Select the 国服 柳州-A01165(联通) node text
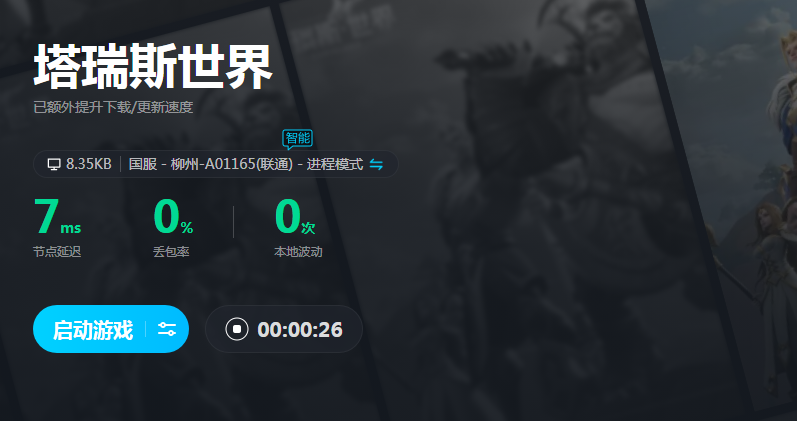Viewport: 797px width, 421px height. click(x=211, y=164)
